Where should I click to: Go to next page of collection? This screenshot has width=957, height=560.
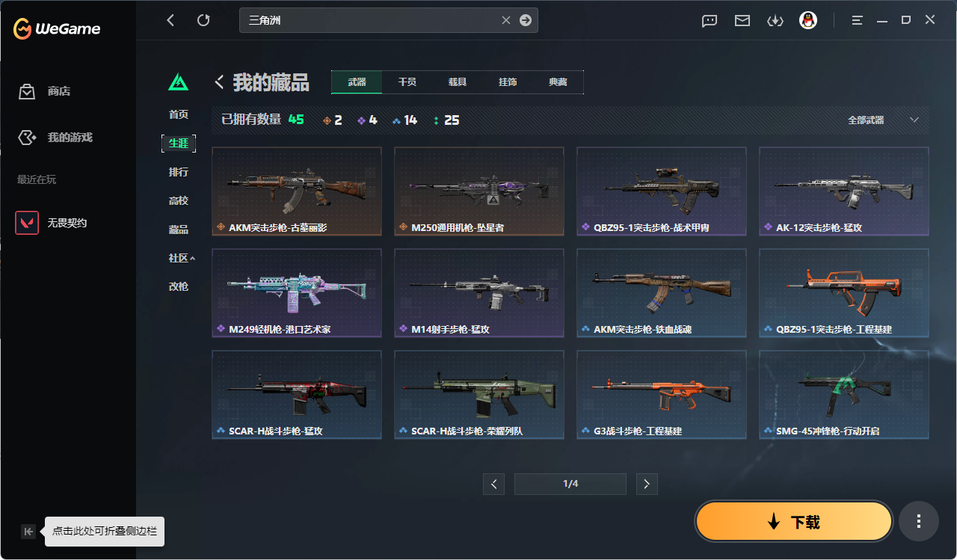647,484
